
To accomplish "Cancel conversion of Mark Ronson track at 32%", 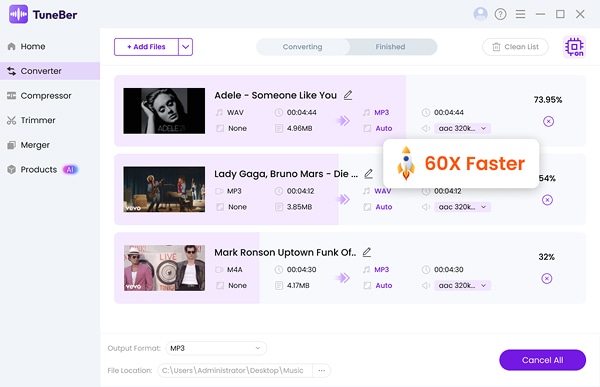I will [x=546, y=278].
